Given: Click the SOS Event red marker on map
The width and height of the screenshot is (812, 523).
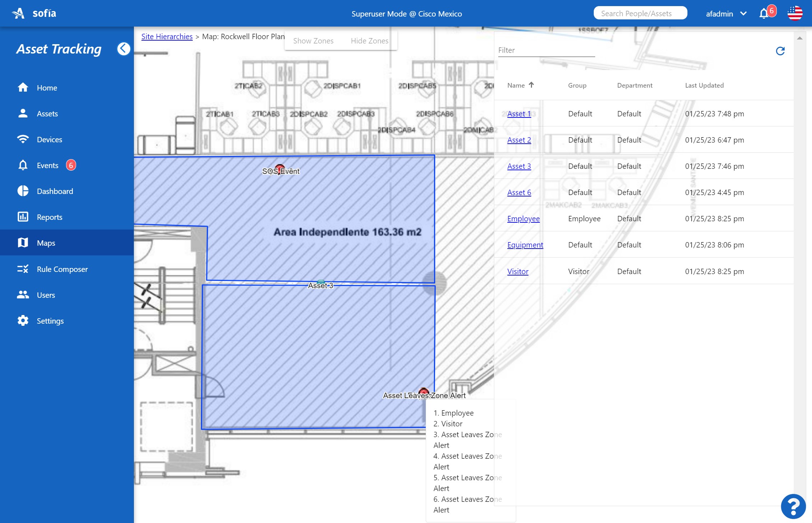Looking at the screenshot, I should 280,168.
